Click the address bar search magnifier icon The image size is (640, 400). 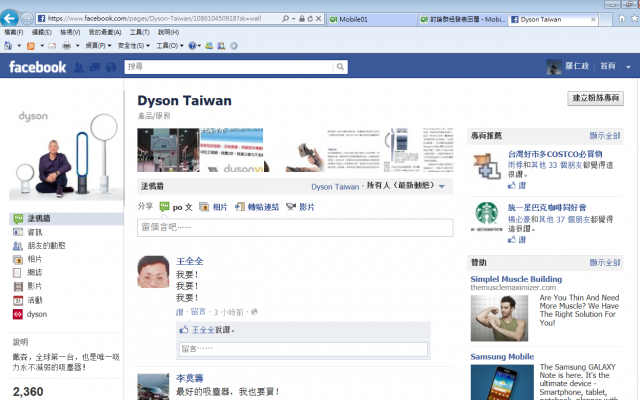click(x=285, y=18)
